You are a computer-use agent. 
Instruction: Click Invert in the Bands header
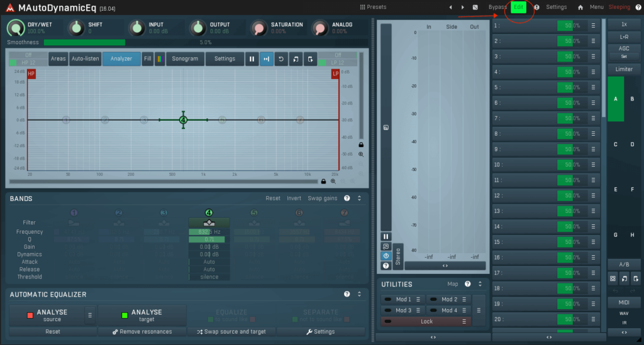(294, 198)
